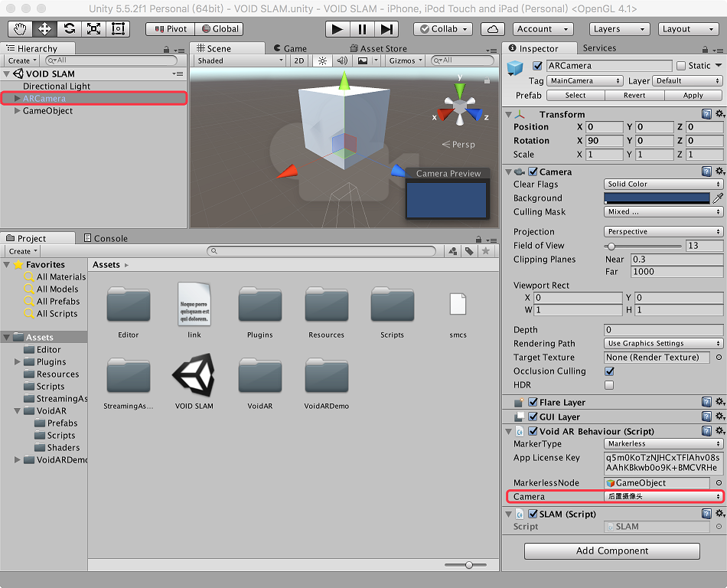
Task: Open the Culling Mask dropdown
Action: pyautogui.click(x=663, y=211)
